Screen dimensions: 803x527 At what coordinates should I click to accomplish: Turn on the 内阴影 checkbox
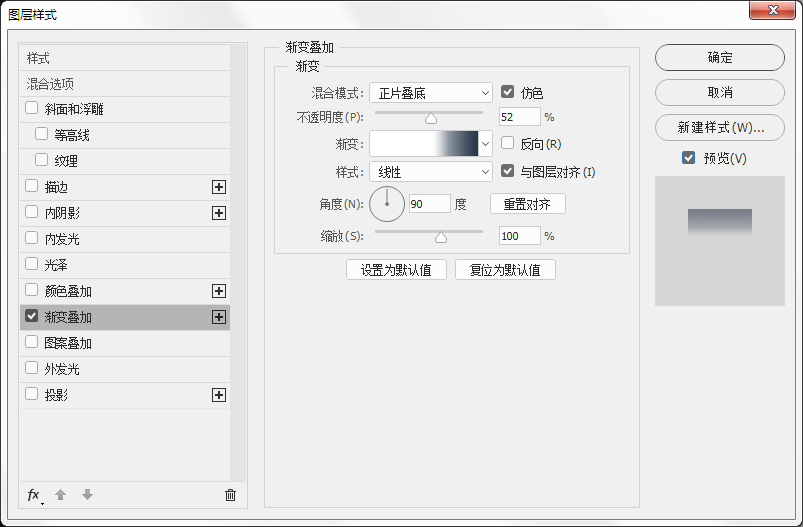click(32, 212)
